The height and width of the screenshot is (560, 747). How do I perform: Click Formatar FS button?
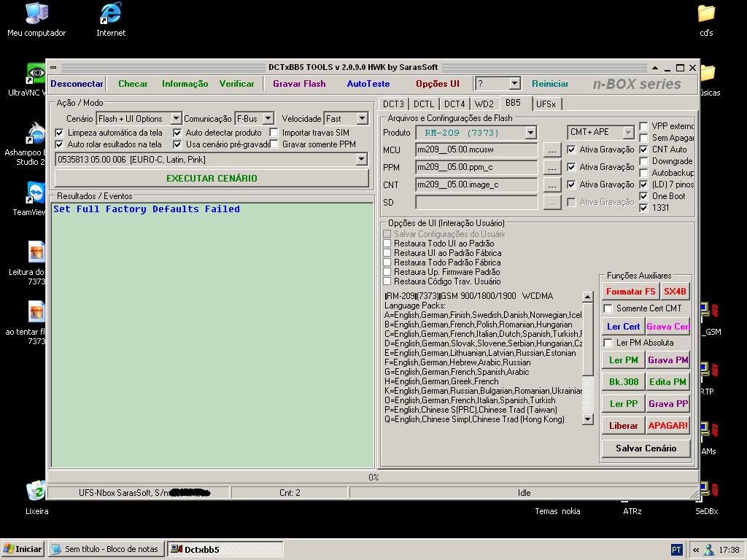(x=630, y=292)
